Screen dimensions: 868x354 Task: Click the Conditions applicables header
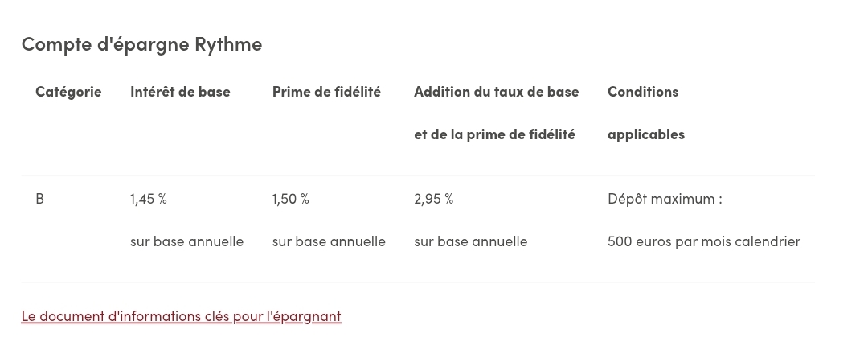tap(646, 113)
